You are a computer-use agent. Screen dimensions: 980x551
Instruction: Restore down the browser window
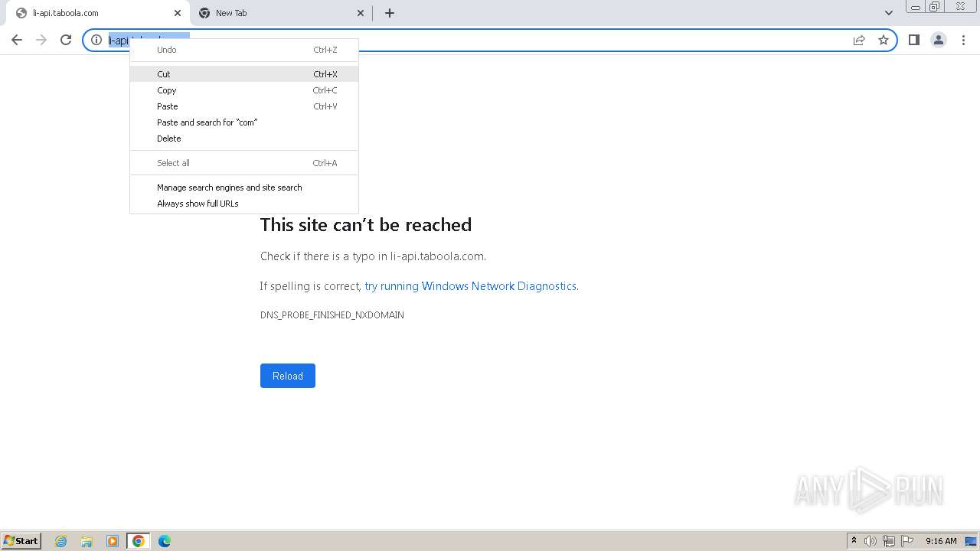pos(935,6)
